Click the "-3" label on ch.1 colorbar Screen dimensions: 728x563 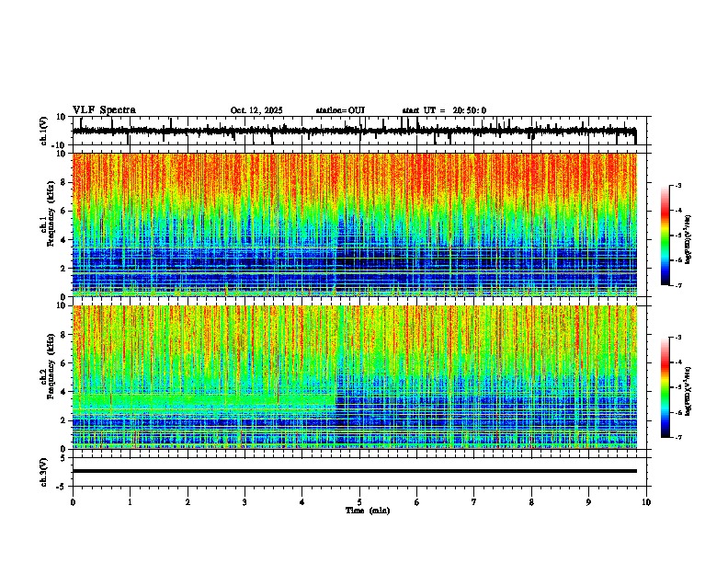tap(677, 186)
